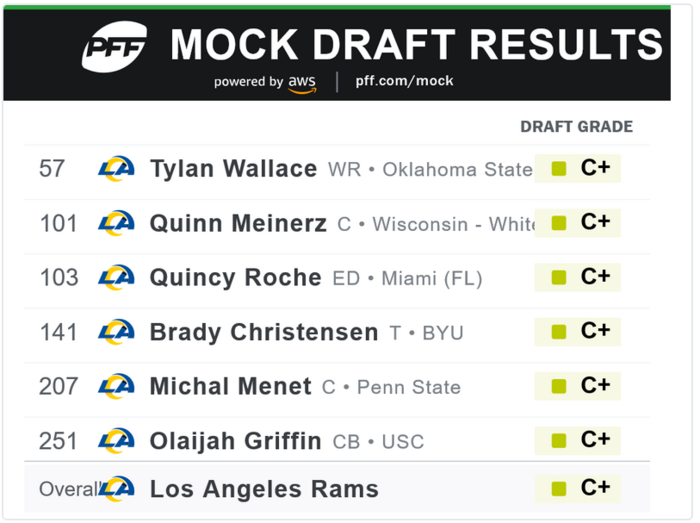
Task: Click the Rams logo beside Quinn Meinerz
Action: (x=116, y=223)
